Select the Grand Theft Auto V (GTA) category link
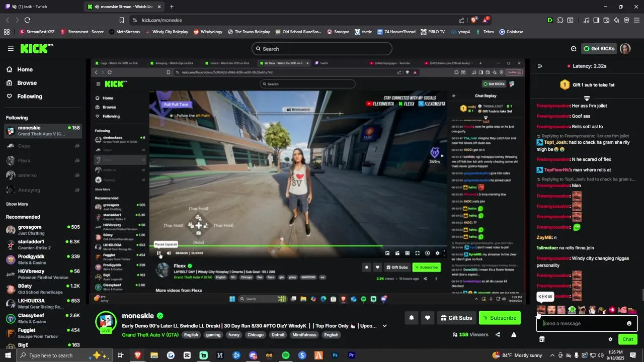The height and width of the screenshot is (362, 644). [x=150, y=335]
